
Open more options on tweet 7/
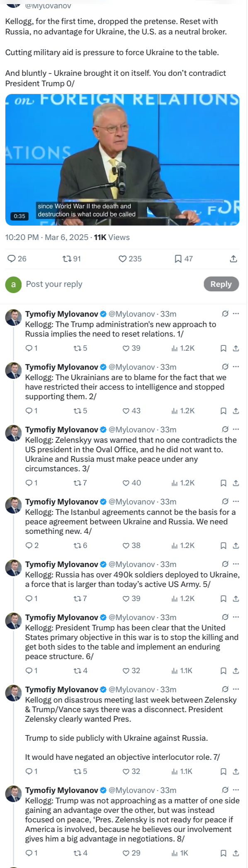236,689
